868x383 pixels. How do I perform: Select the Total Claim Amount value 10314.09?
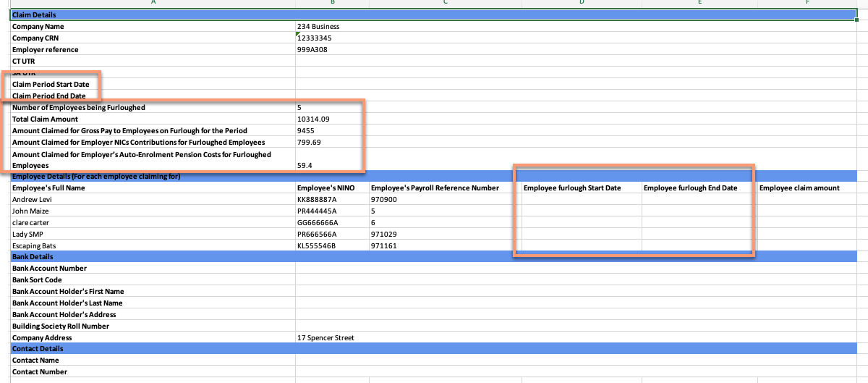(313, 119)
